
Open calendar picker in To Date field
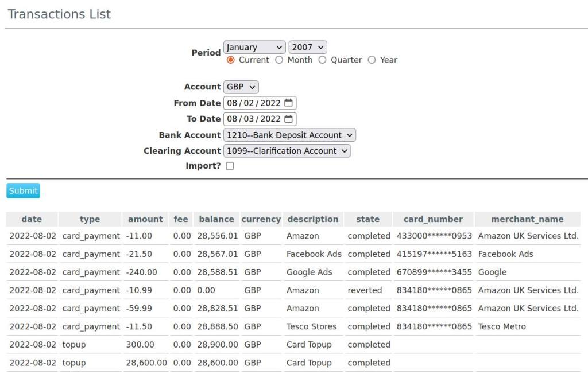pos(289,119)
